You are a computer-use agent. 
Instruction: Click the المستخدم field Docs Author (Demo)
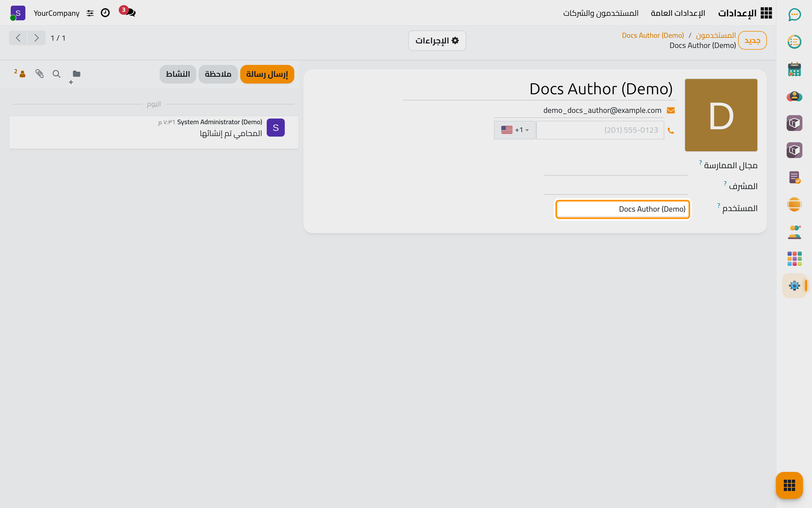623,209
